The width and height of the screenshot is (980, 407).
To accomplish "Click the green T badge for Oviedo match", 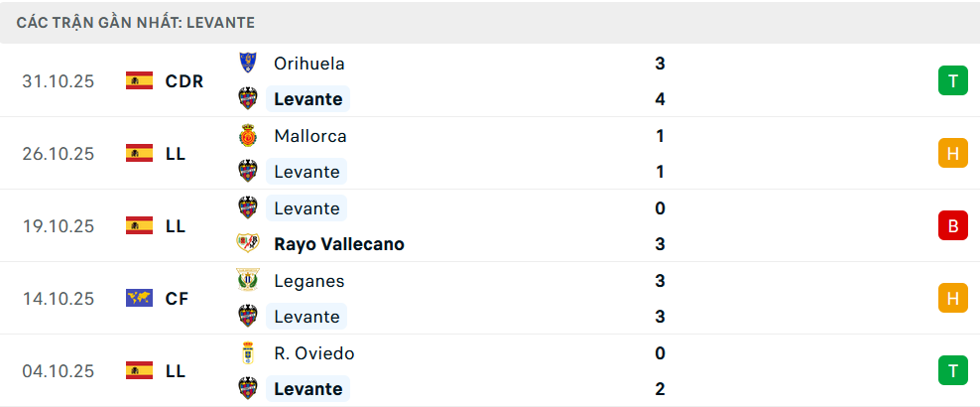I will [952, 370].
